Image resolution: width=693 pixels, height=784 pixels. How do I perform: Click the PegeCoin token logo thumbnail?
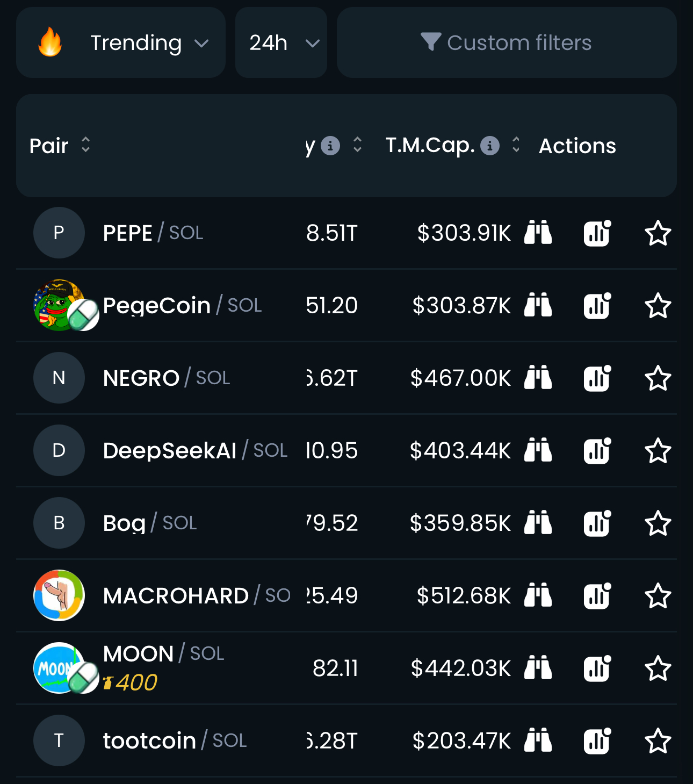59,305
